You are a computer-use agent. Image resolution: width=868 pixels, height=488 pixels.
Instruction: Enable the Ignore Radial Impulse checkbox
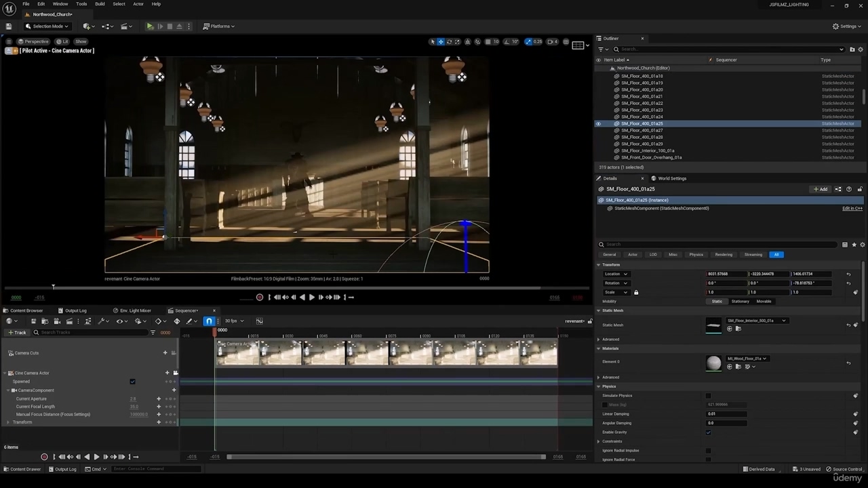tap(708, 451)
